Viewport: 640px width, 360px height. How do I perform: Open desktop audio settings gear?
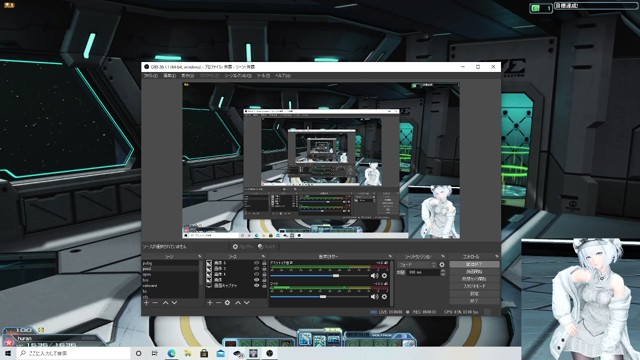(x=384, y=276)
